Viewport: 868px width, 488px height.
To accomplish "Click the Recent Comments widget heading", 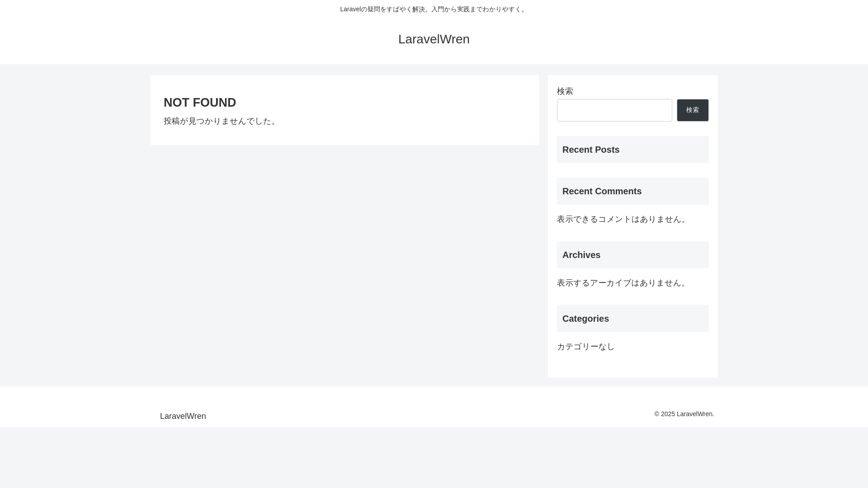I will coord(632,191).
